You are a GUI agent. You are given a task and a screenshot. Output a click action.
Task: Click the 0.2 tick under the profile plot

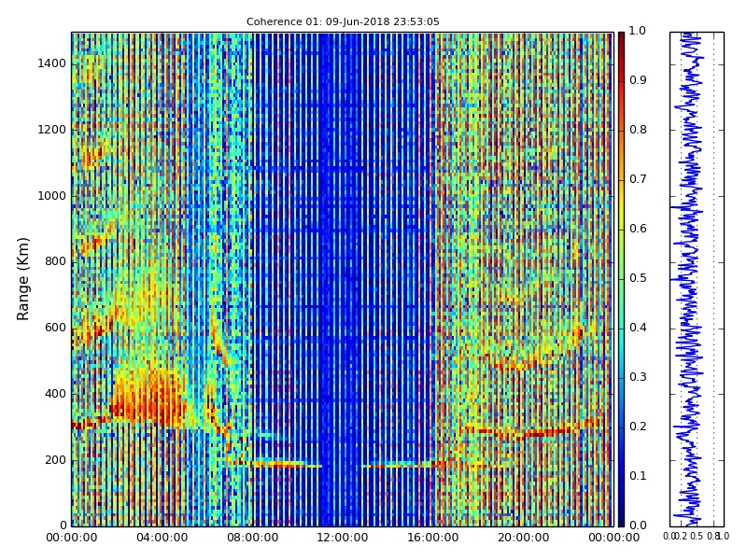[x=683, y=537]
